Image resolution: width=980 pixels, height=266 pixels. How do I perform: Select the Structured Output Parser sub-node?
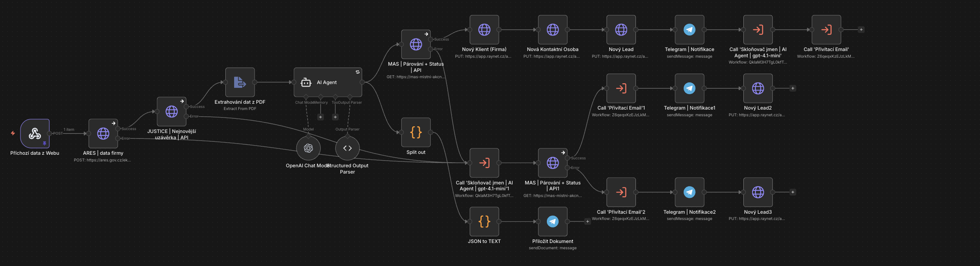(347, 148)
